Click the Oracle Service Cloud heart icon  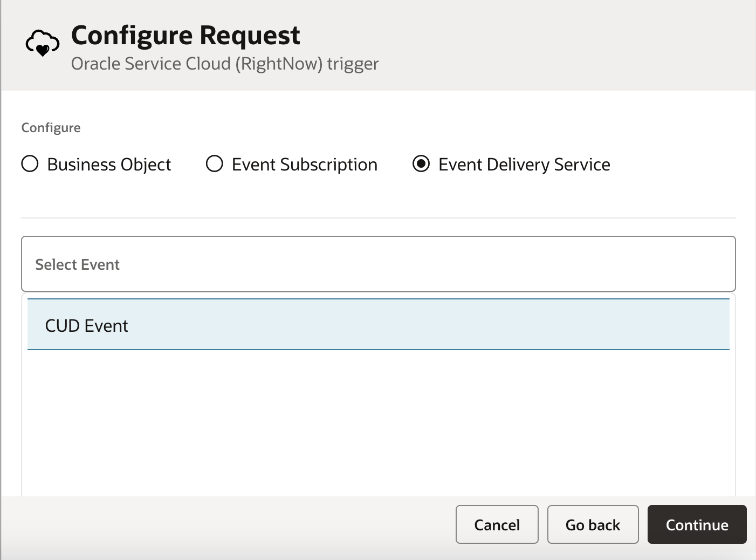pyautogui.click(x=43, y=44)
